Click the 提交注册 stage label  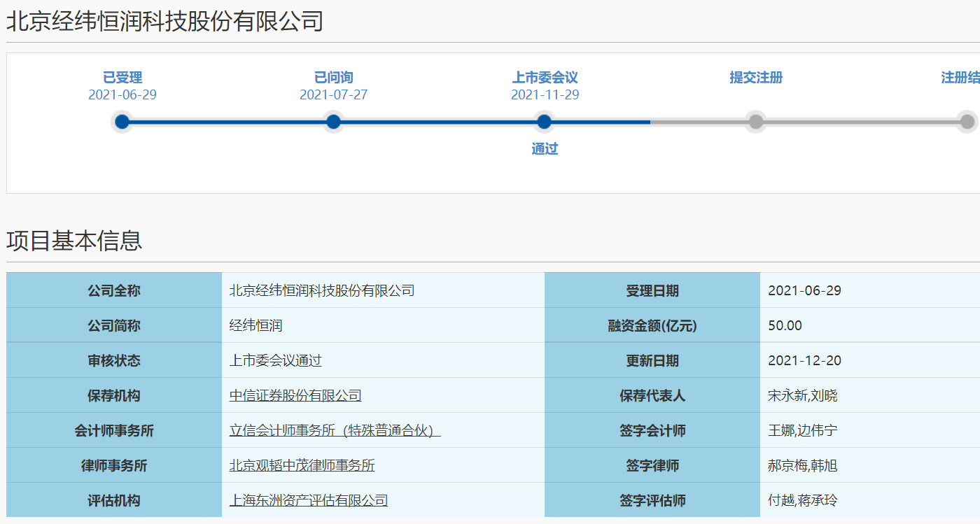coord(755,78)
